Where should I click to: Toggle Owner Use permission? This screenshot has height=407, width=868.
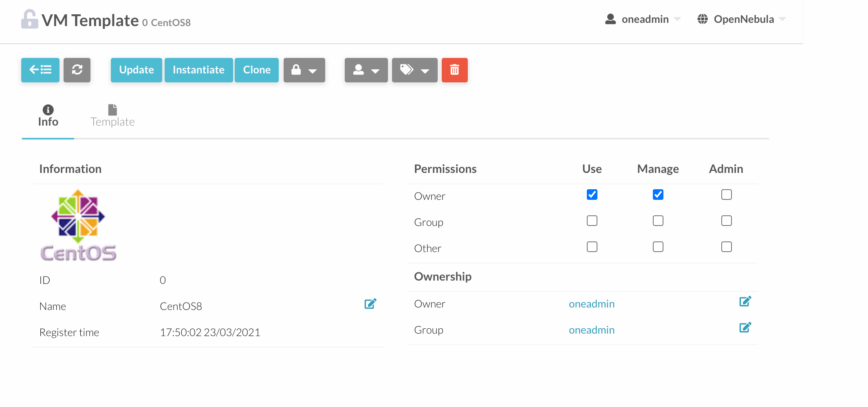(592, 195)
